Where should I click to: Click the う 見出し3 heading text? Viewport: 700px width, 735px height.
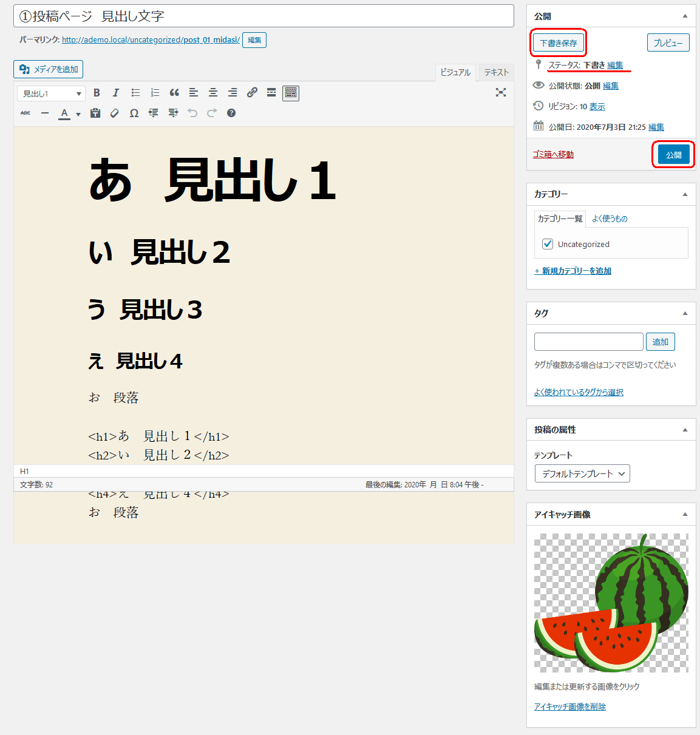(144, 310)
